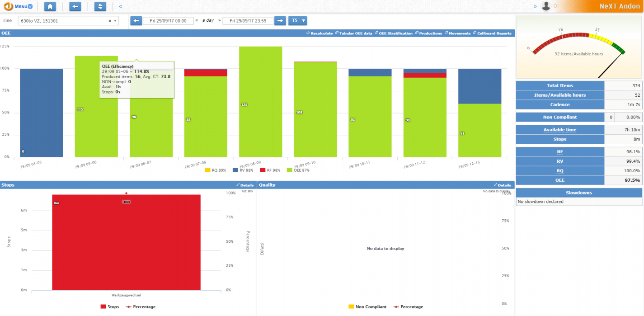Clear the selected line with X icon
The height and width of the screenshot is (316, 644).
(110, 21)
